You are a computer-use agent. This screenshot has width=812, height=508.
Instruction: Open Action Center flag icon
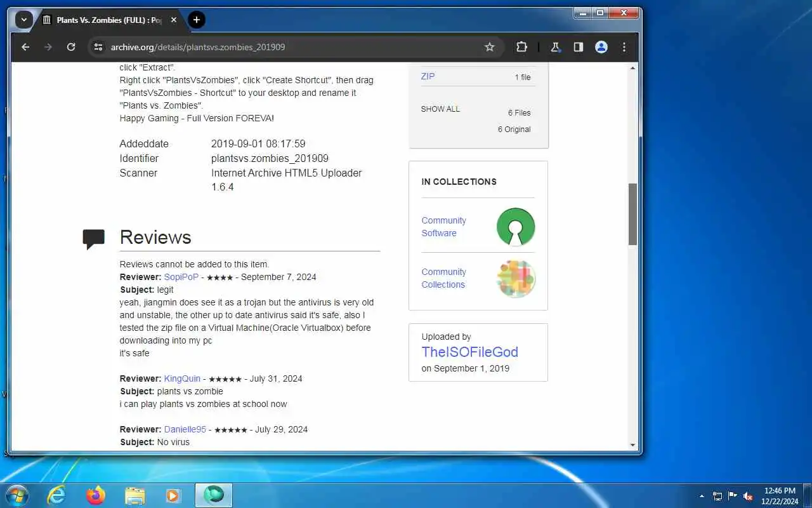tap(733, 496)
